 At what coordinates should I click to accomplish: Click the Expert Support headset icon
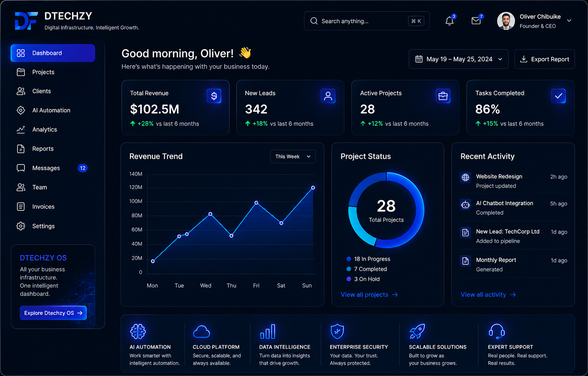(x=496, y=331)
